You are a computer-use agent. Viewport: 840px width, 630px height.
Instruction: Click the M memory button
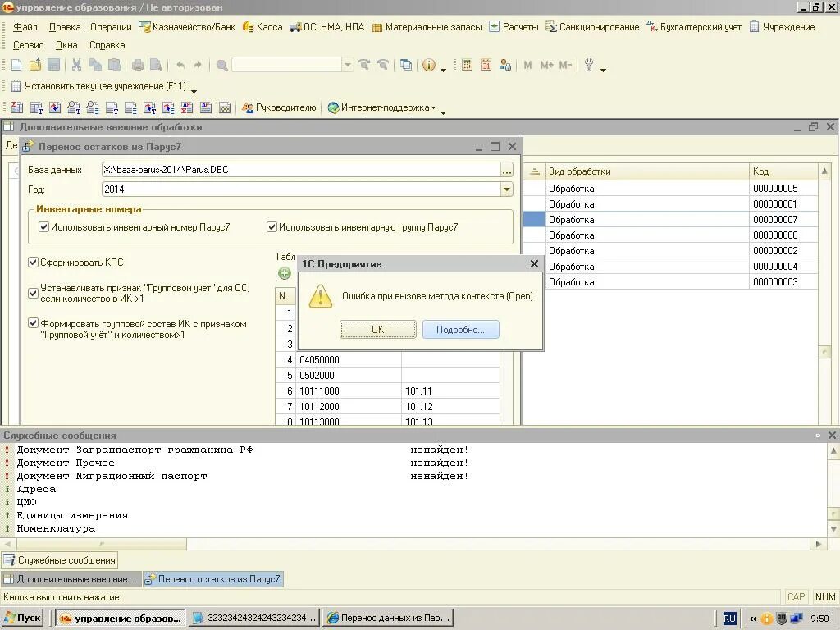528,65
